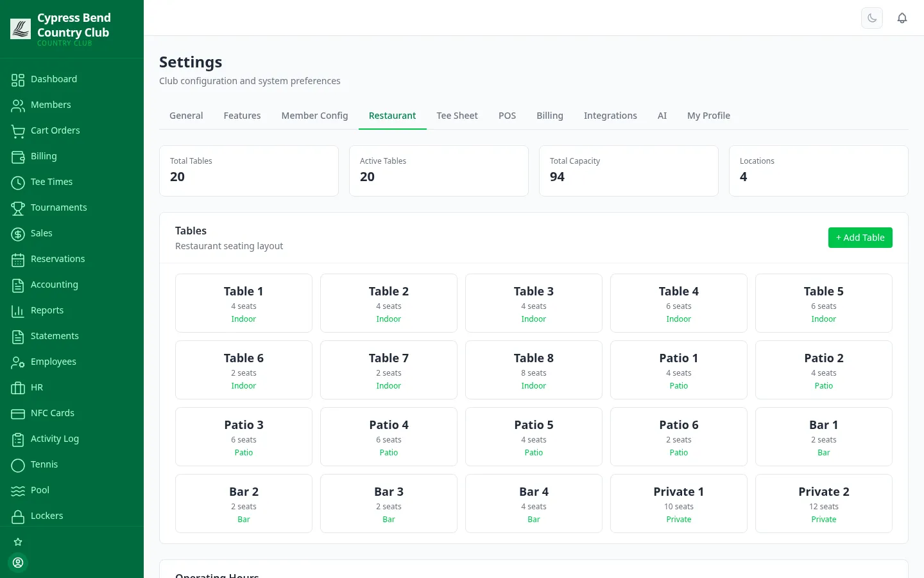The width and height of the screenshot is (924, 578).
Task: Toggle dark mode moon icon
Action: tap(872, 18)
